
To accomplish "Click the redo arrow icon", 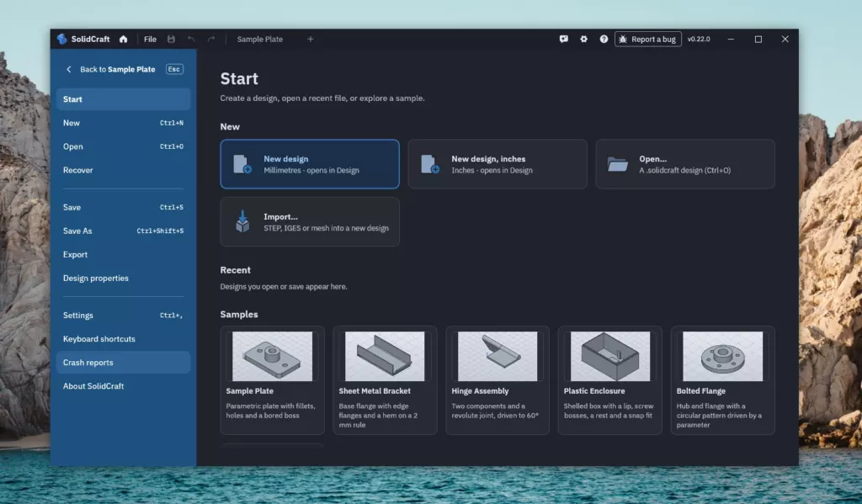I will point(211,39).
